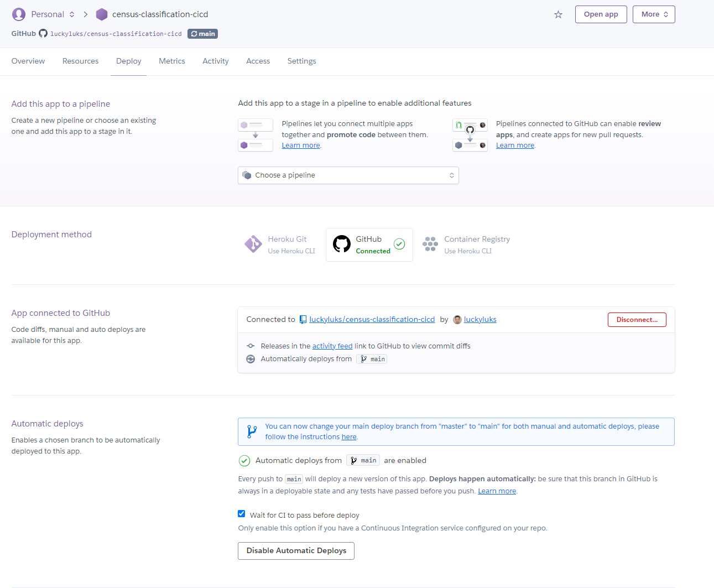Click the GitHub review apps illustration icon
The width and height of the screenshot is (714, 588).
[x=470, y=135]
